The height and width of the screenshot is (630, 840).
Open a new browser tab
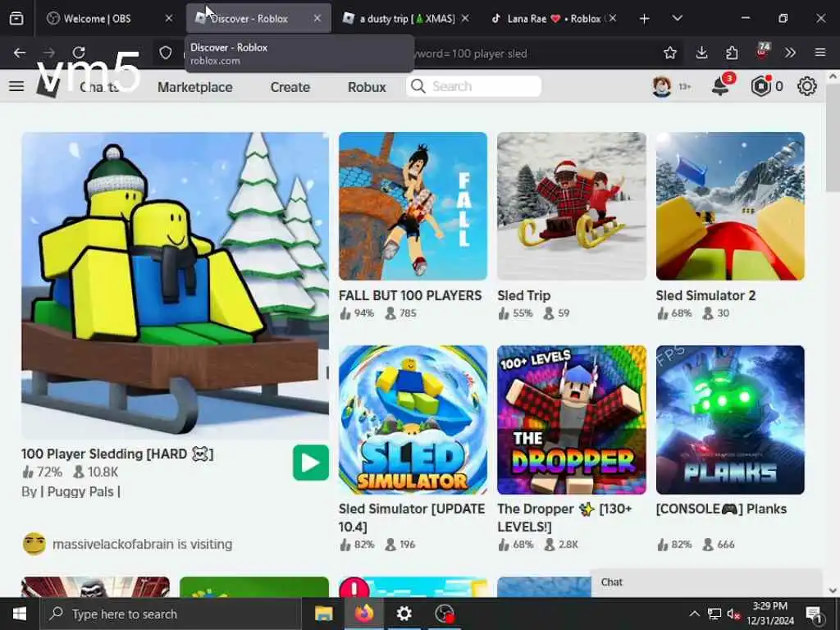click(x=645, y=19)
